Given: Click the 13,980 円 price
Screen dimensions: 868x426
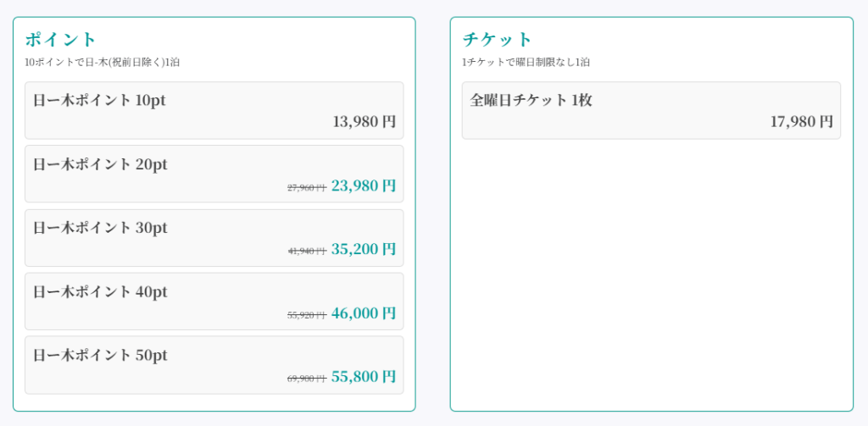Looking at the screenshot, I should pyautogui.click(x=364, y=121).
